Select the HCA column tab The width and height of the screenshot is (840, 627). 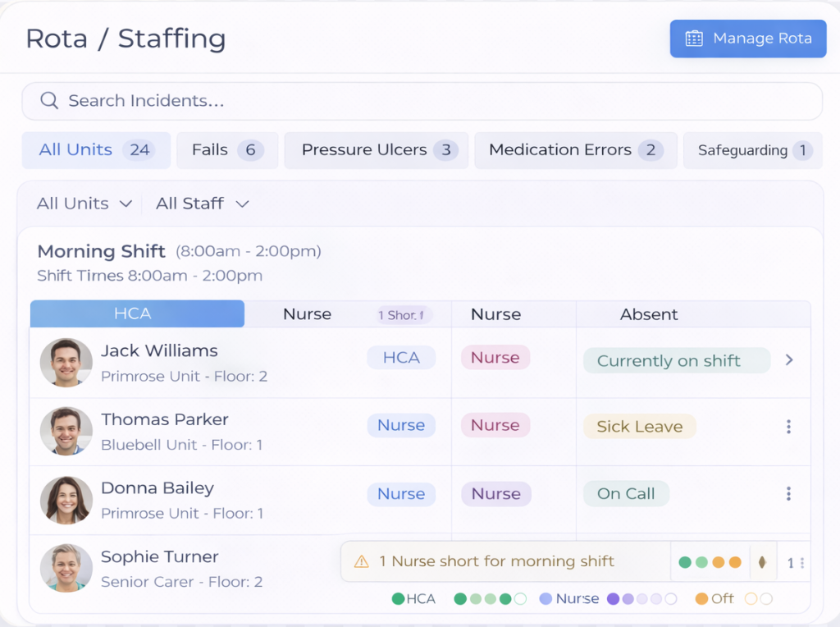pos(137,313)
